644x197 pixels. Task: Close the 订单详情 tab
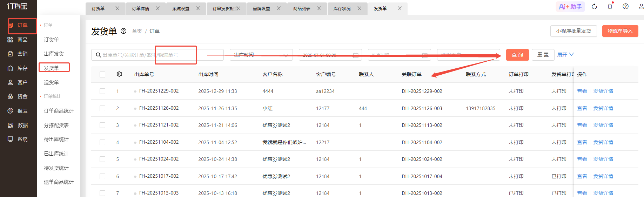point(158,8)
